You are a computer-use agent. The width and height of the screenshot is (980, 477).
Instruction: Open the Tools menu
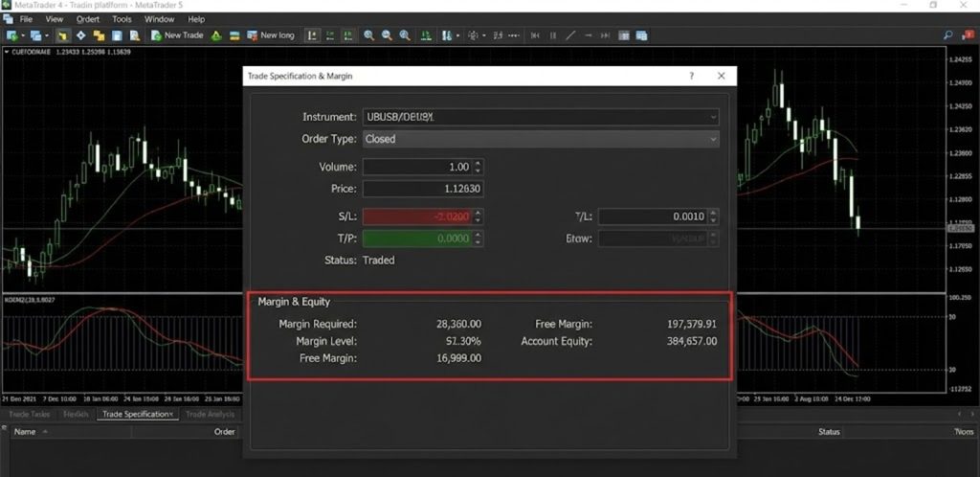click(x=122, y=19)
